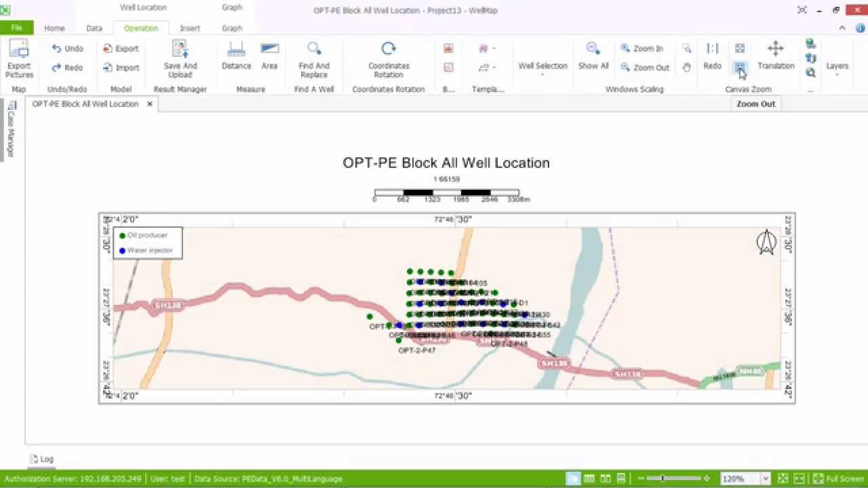Open the Log panel
The image size is (868, 488).
(x=41, y=459)
